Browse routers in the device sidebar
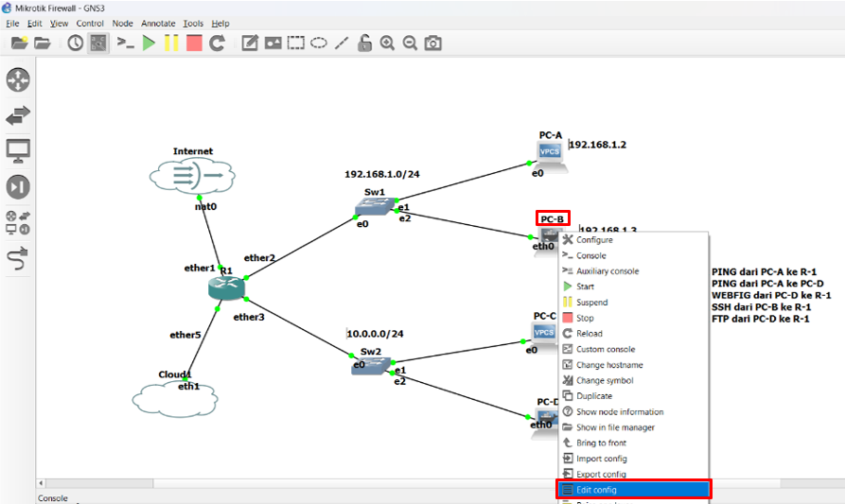 click(18, 80)
